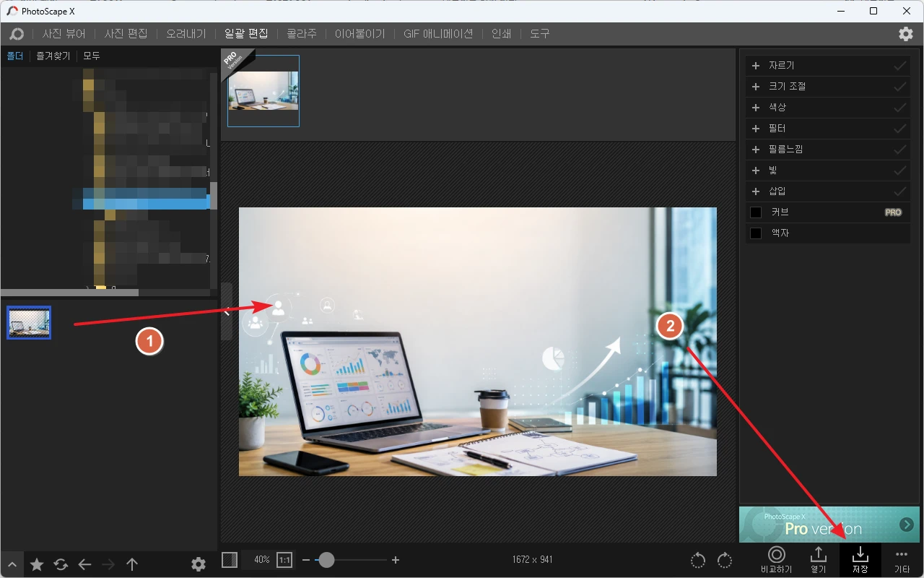Zoom out with the minus icon
924x578 pixels.
[x=306, y=560]
